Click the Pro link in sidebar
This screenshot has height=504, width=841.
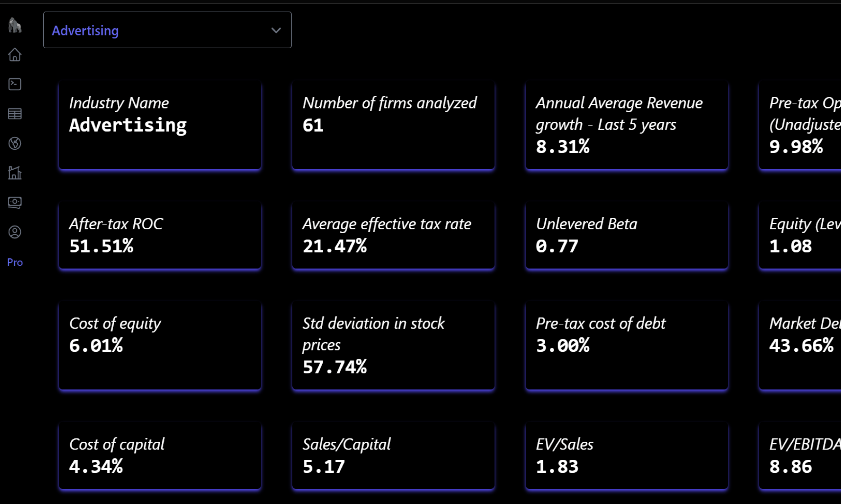tap(15, 262)
